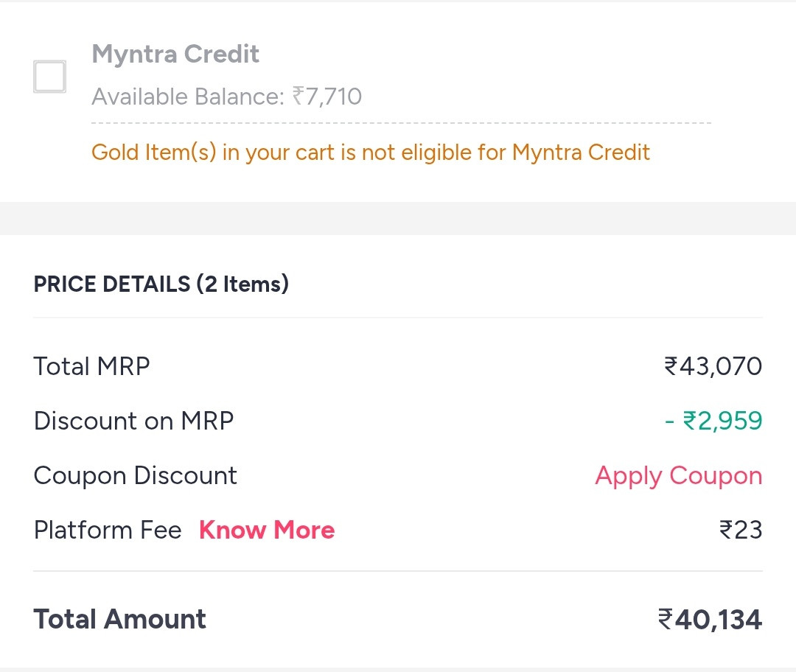Click the Discount on MRP label
This screenshot has height=672, width=796.
click(134, 421)
